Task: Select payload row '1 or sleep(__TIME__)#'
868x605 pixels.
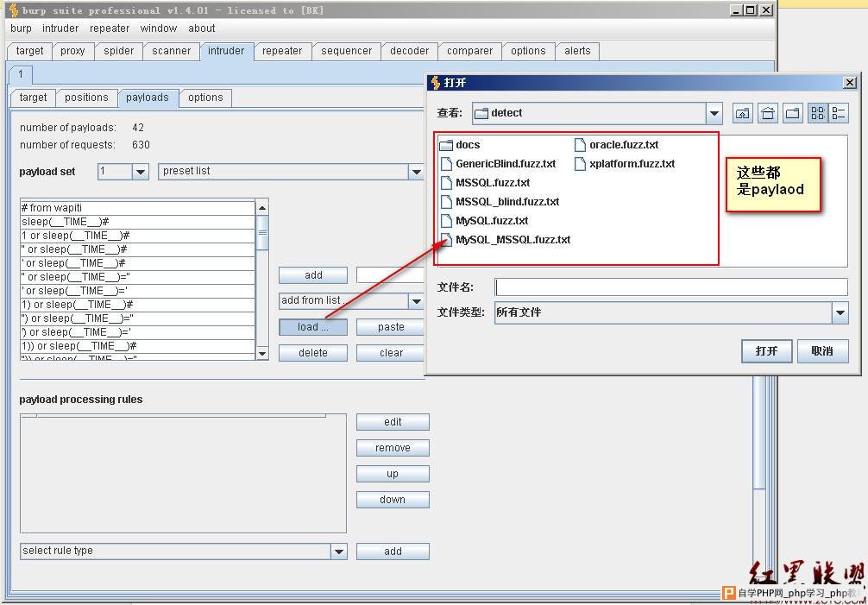Action: point(137,236)
